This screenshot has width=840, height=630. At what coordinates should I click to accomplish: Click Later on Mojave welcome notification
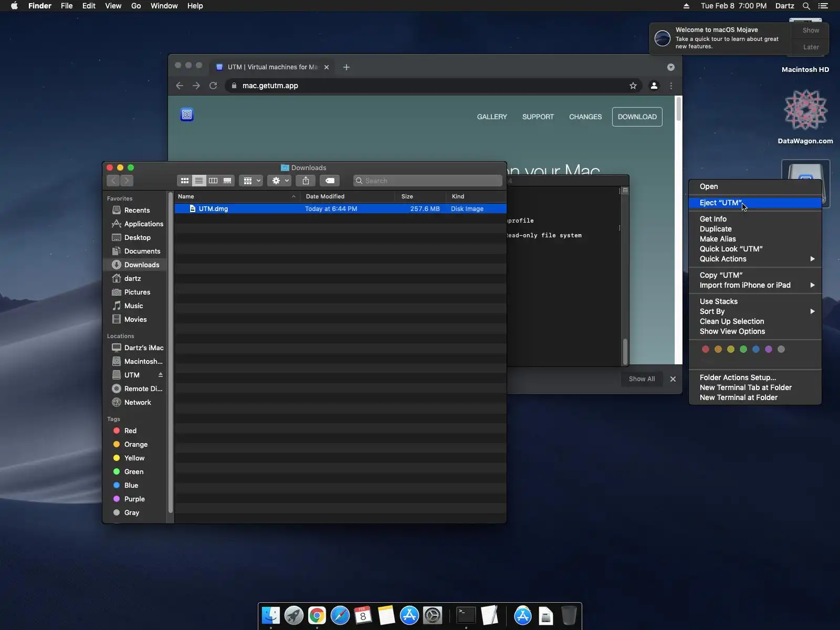click(811, 47)
